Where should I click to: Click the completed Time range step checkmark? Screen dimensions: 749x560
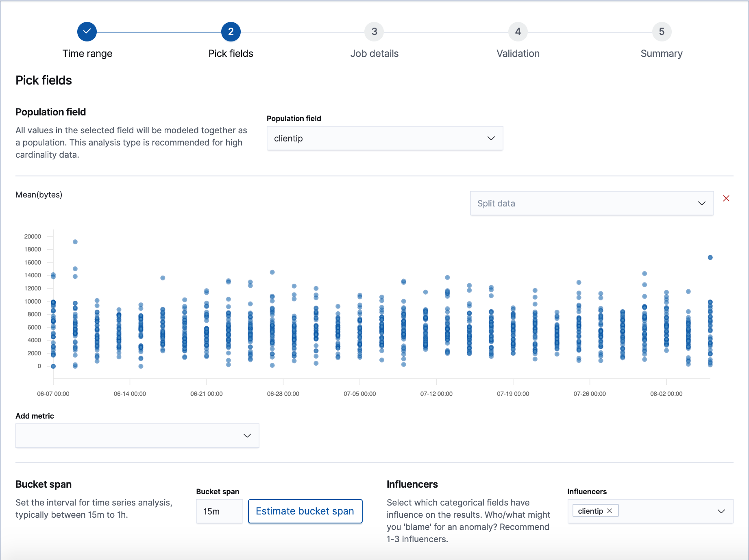(87, 31)
